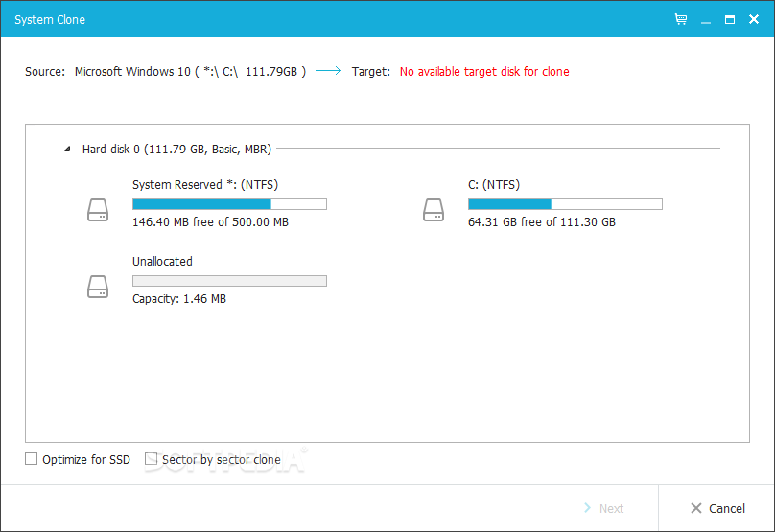
Task: Click the 'Source:' label
Action: (x=45, y=72)
